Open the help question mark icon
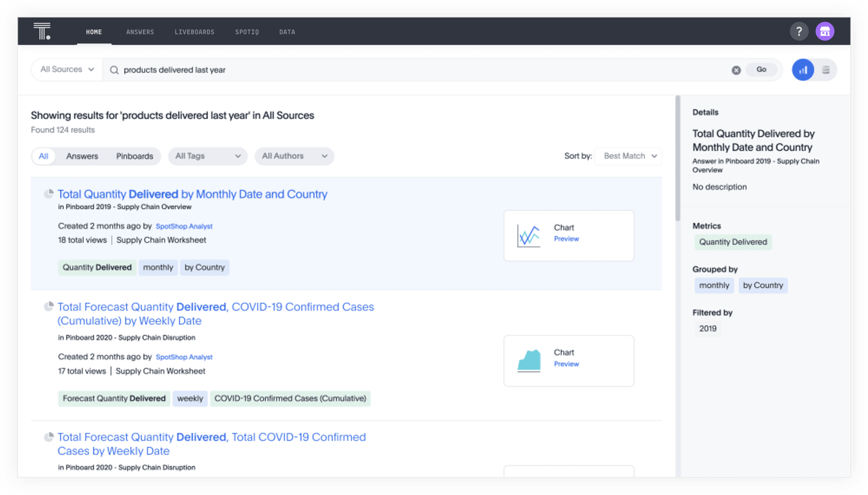The height and width of the screenshot is (495, 868). pyautogui.click(x=800, y=31)
